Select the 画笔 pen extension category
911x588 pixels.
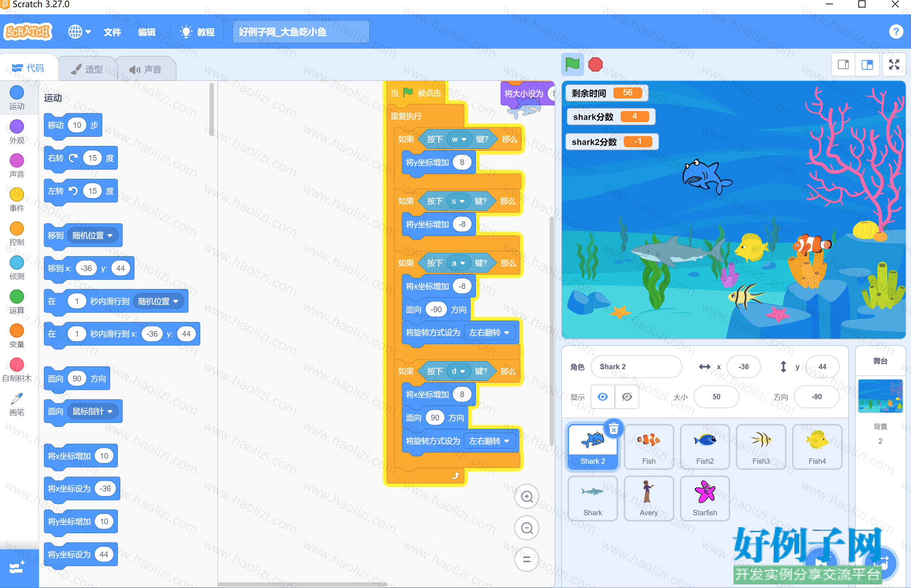17,404
